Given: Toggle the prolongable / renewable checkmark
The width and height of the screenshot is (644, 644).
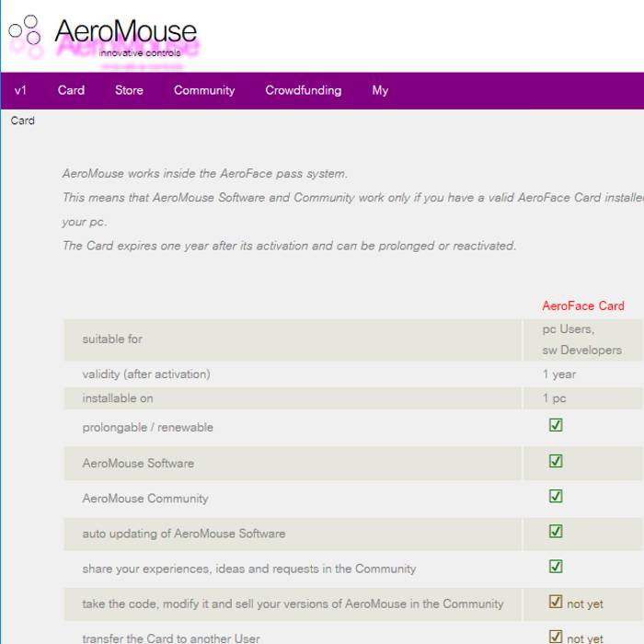Looking at the screenshot, I should tap(556, 425).
